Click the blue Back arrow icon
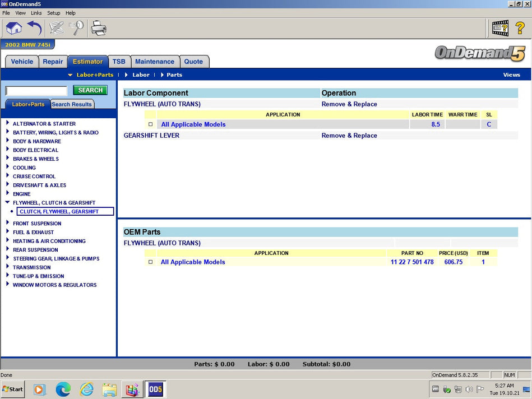This screenshot has width=532, height=399. click(34, 27)
